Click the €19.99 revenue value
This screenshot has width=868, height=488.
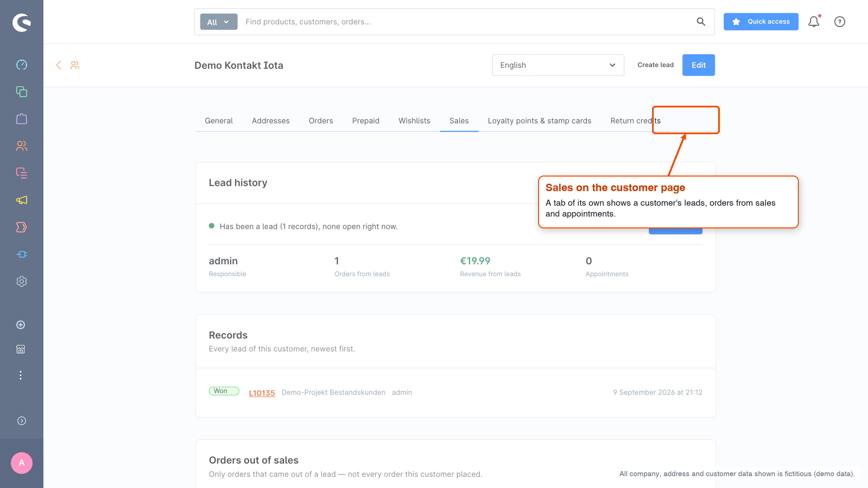click(x=475, y=261)
